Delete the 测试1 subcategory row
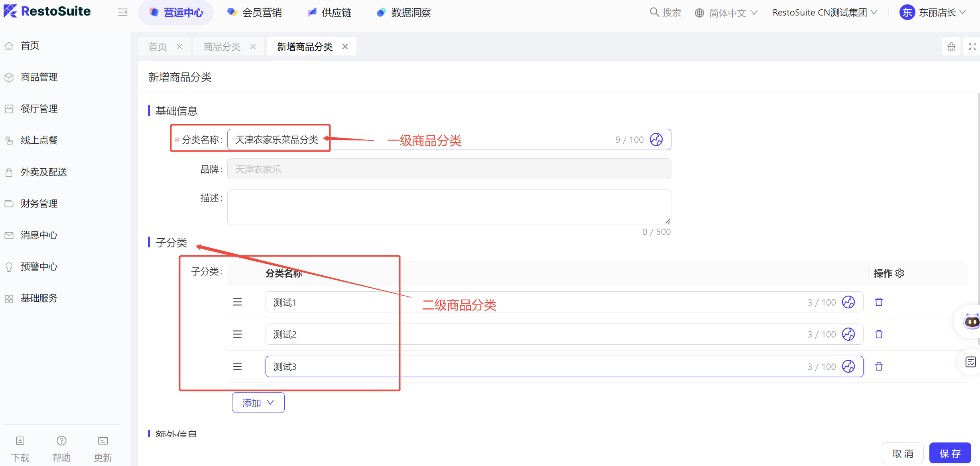The height and width of the screenshot is (466, 980). point(879,302)
